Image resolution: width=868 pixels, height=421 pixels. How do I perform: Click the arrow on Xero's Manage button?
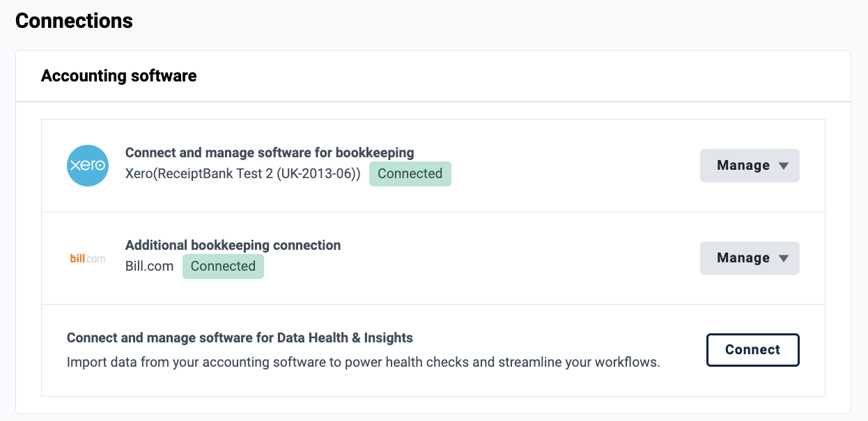(783, 166)
